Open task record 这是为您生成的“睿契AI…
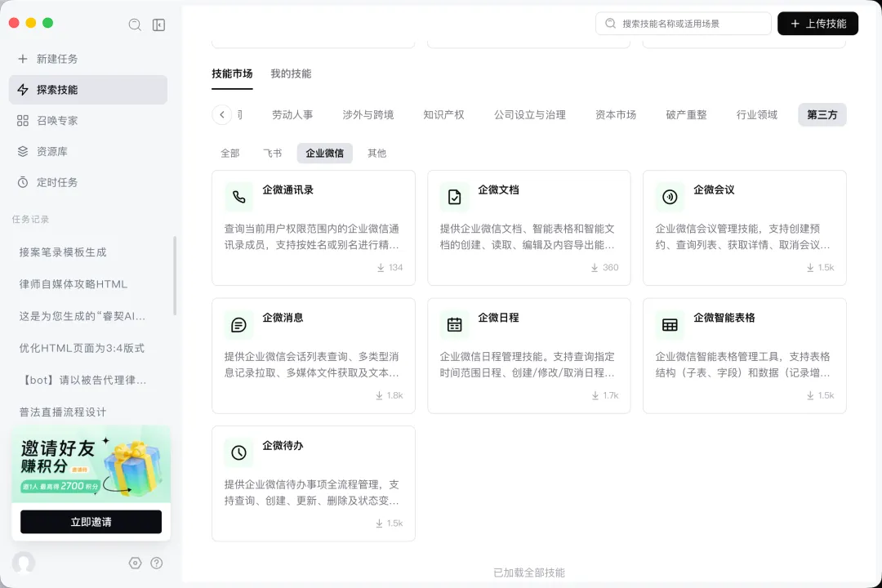 pyautogui.click(x=82, y=316)
